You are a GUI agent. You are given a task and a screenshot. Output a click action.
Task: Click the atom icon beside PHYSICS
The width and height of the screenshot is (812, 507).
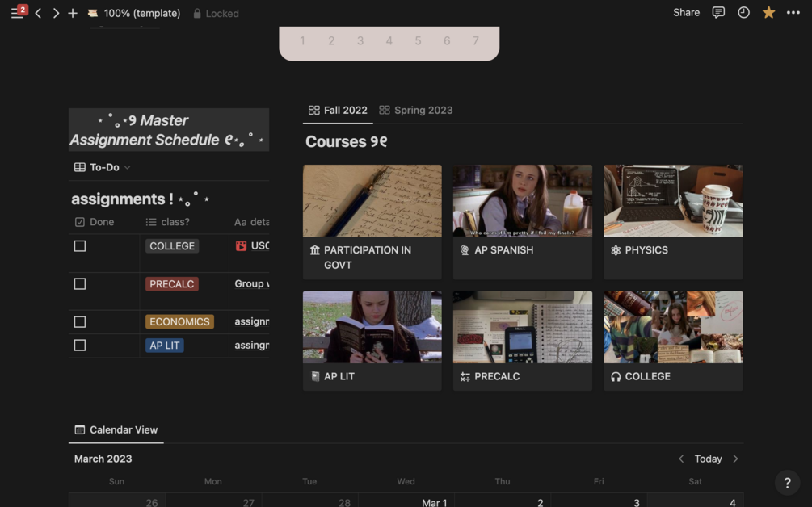(615, 250)
